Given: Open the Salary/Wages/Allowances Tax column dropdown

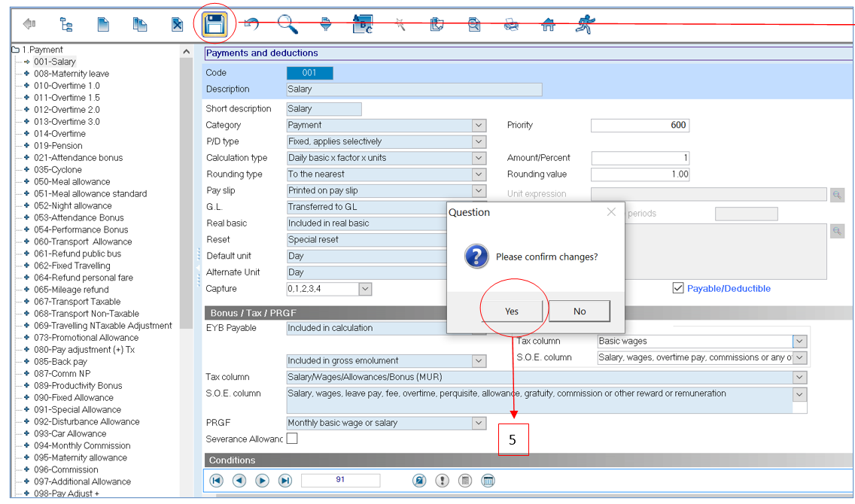Looking at the screenshot, I should pos(799,377).
